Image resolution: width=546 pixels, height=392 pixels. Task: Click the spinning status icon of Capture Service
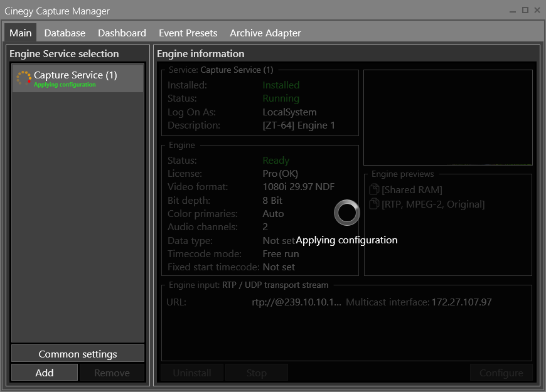(24, 78)
